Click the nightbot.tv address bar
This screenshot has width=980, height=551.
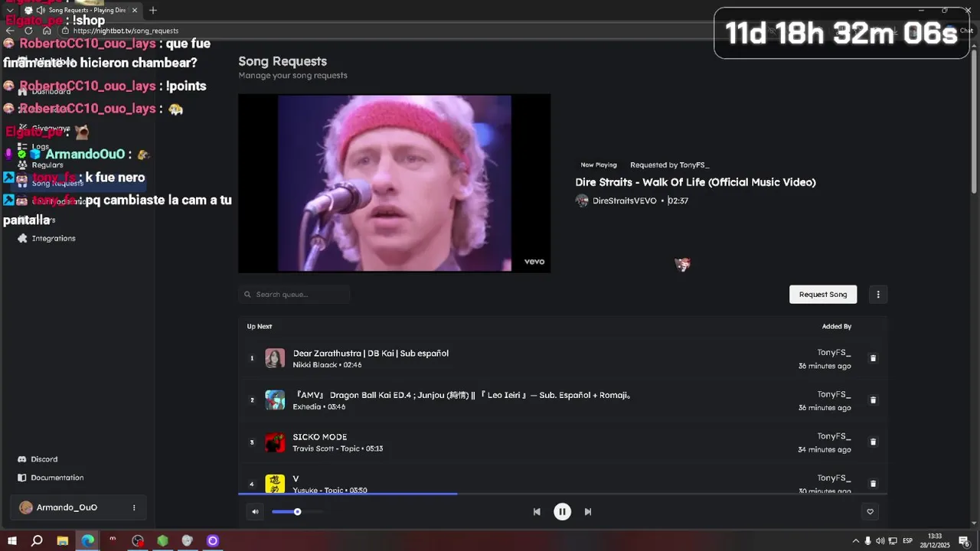[x=126, y=31]
